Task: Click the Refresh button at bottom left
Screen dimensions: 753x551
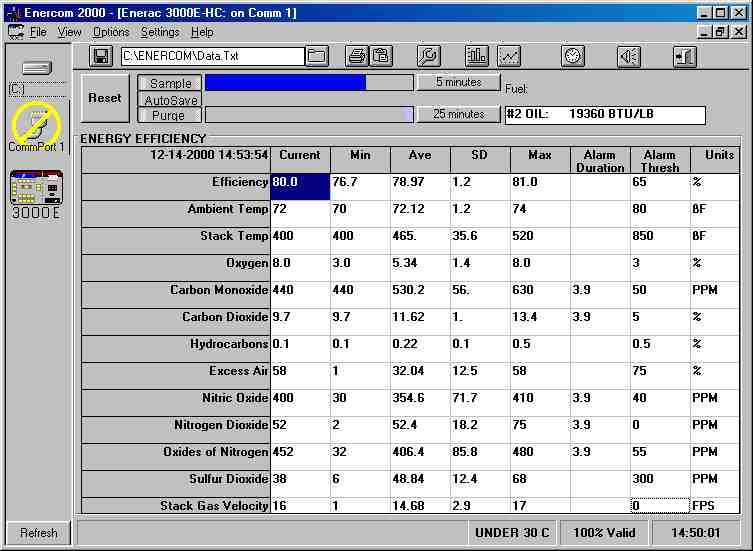Action: click(x=38, y=533)
